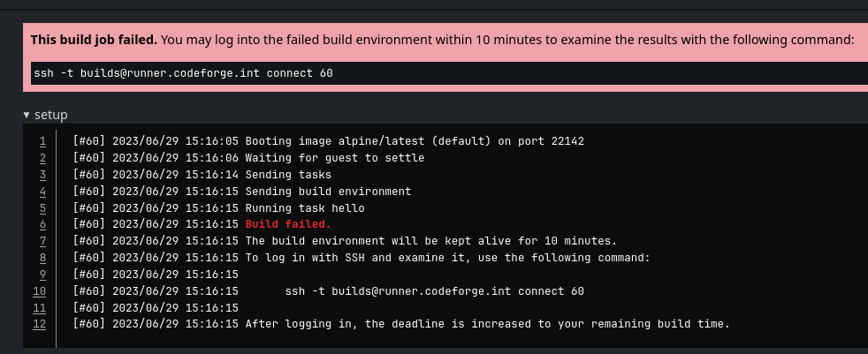Screen dimensions: 868x354
Task: Go to log line number 4
Action: (42, 192)
